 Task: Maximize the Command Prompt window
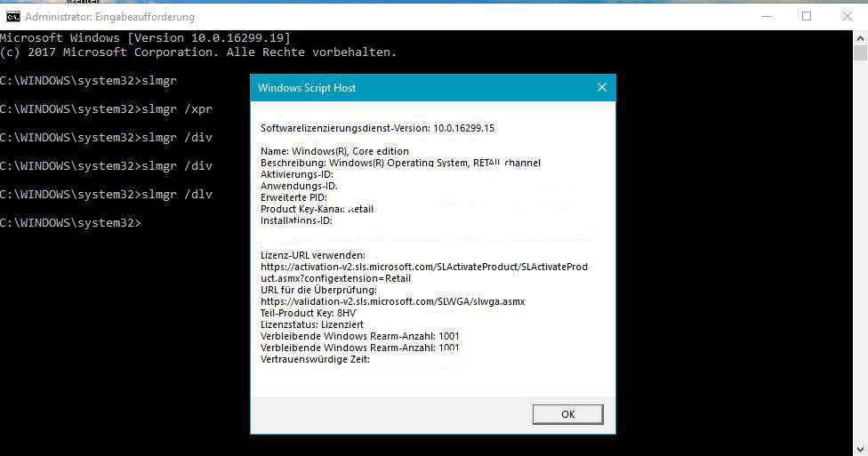pos(807,17)
